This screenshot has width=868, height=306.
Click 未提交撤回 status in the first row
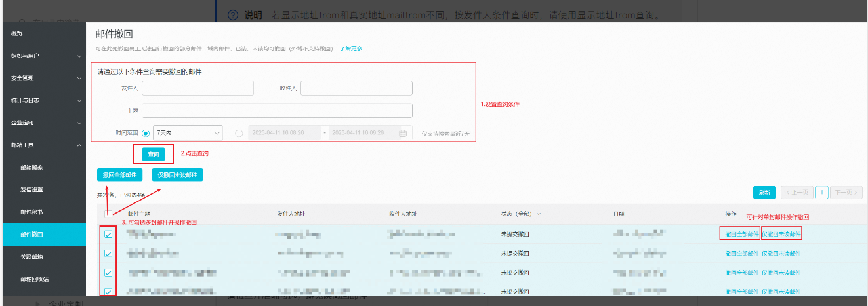pyautogui.click(x=515, y=234)
